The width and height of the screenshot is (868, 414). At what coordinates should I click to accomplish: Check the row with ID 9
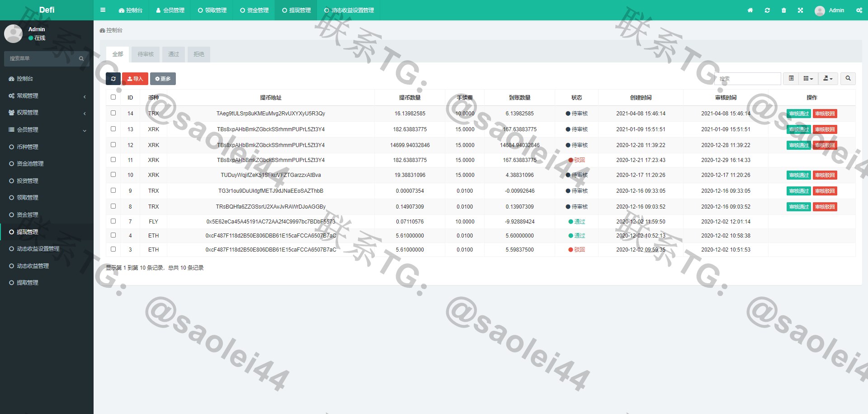click(x=113, y=190)
